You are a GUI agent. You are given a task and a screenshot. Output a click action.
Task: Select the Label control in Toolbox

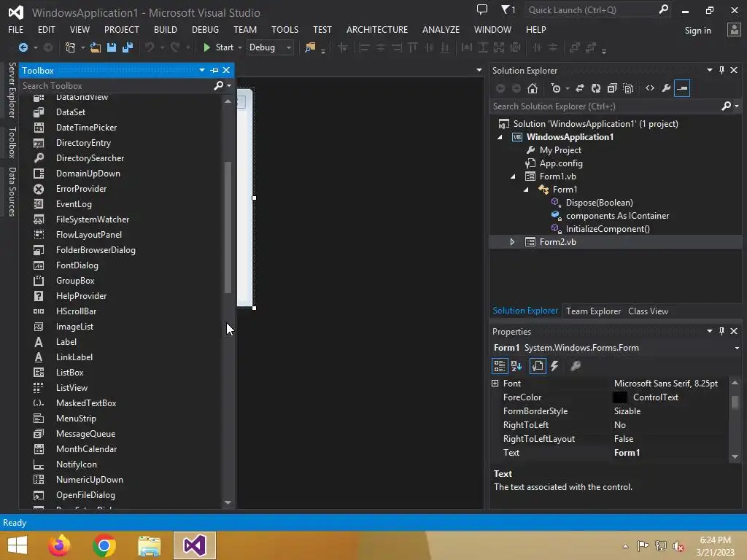pyautogui.click(x=66, y=342)
